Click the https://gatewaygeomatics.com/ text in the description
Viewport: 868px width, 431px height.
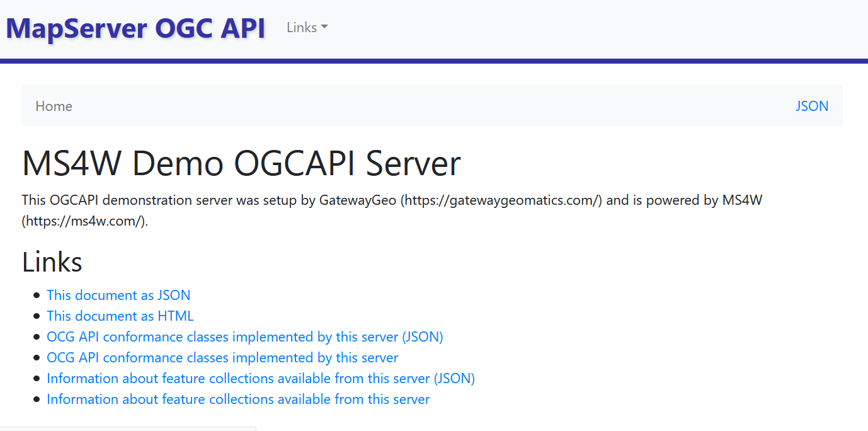tap(501, 200)
